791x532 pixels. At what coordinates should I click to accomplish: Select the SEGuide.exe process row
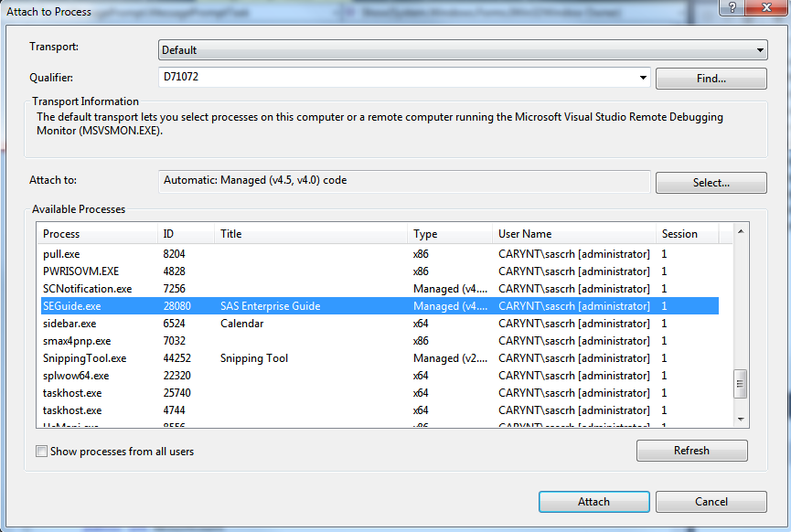(x=274, y=305)
